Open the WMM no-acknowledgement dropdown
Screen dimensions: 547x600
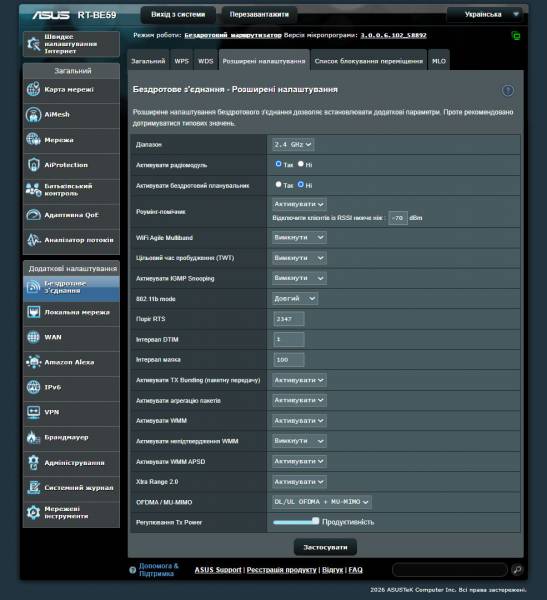[x=299, y=441]
